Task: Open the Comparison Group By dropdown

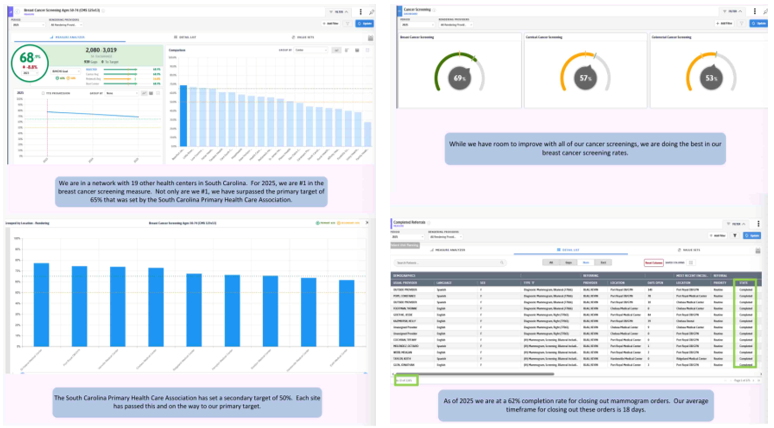Action: (x=311, y=50)
